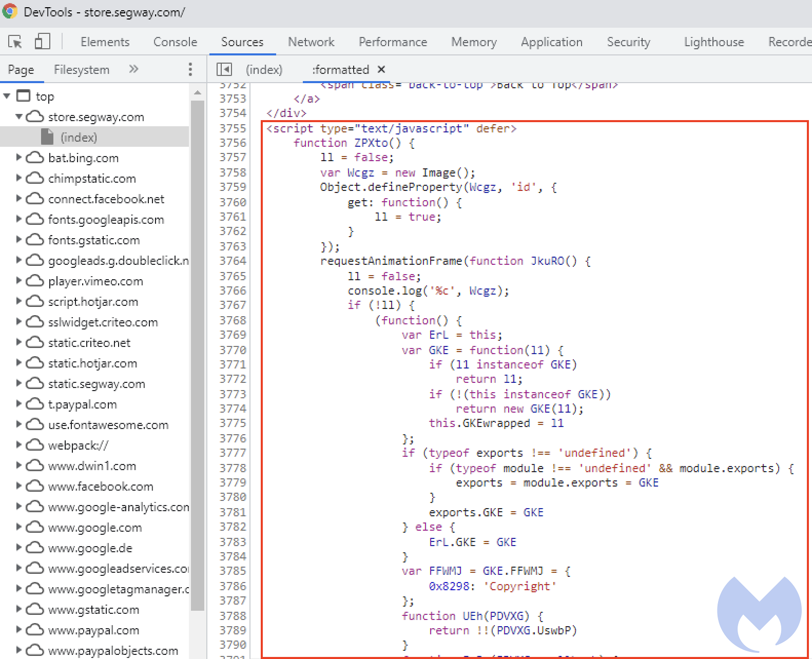Click the www.gstatic.com cloud icon
Screen dimensions: 812x659
(35, 609)
